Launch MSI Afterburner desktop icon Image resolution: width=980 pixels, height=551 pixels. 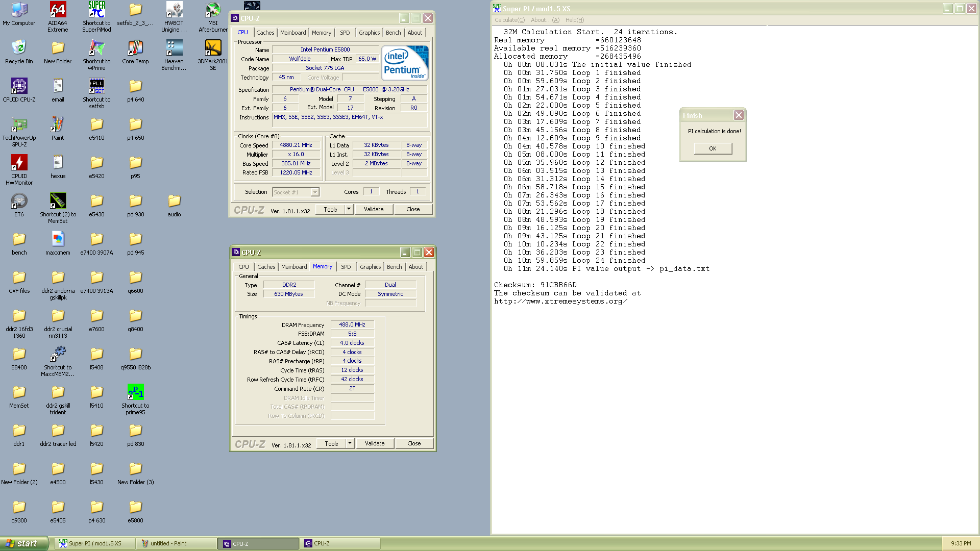tap(213, 16)
